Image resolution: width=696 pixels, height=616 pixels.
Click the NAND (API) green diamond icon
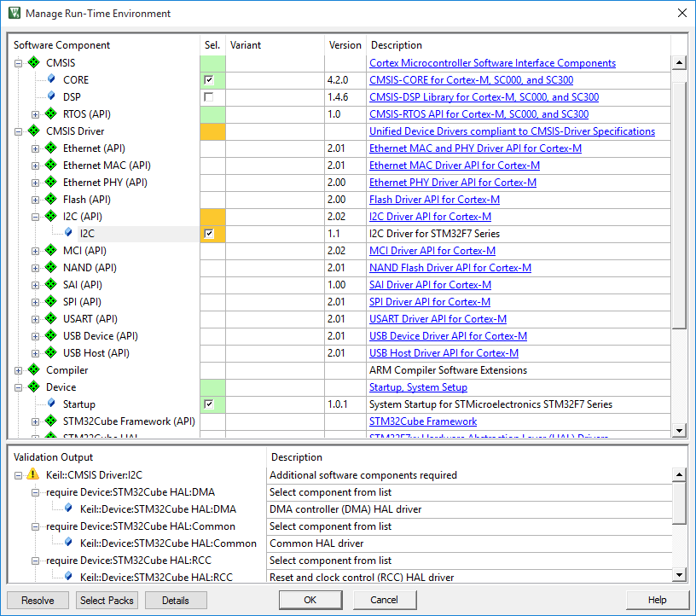click(51, 267)
